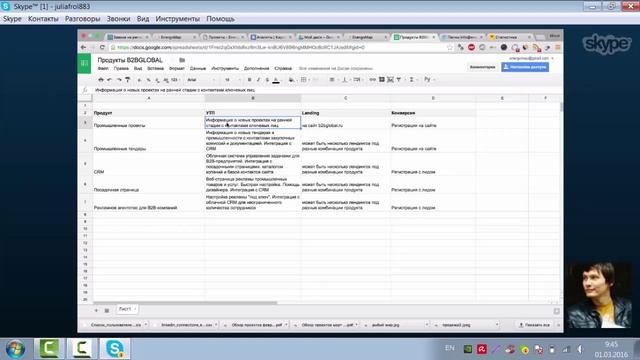Click the CRM cell in column A

pos(149,164)
